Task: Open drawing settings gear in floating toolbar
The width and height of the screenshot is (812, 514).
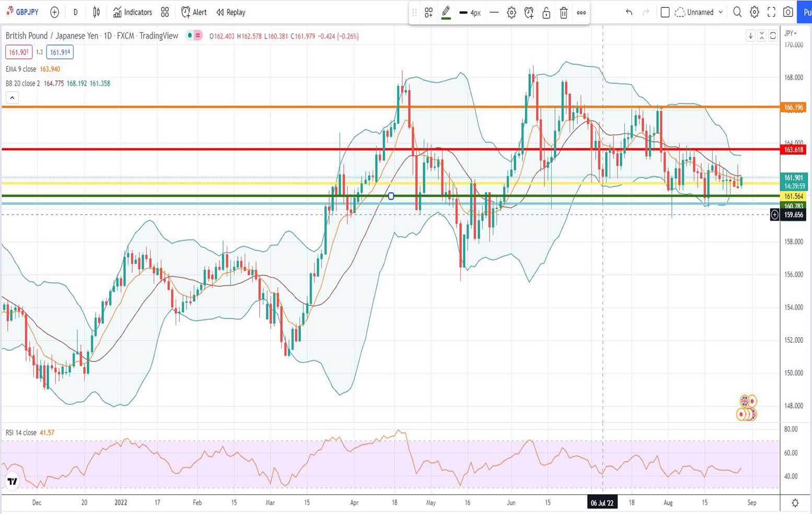Action: click(512, 13)
